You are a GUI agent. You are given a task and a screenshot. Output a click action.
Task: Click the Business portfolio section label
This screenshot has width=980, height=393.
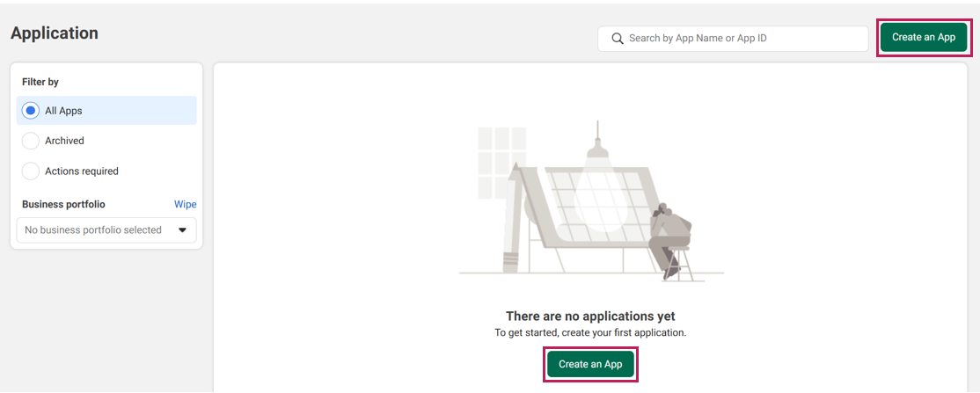click(63, 204)
